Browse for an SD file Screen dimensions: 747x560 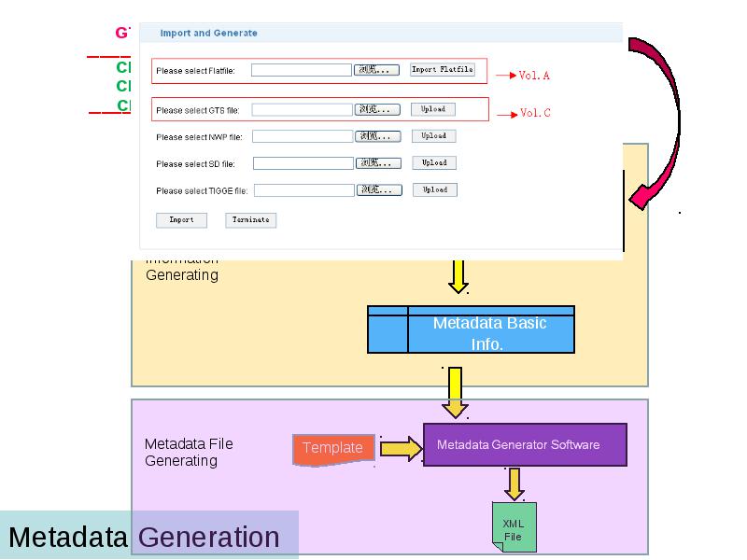pos(379,163)
